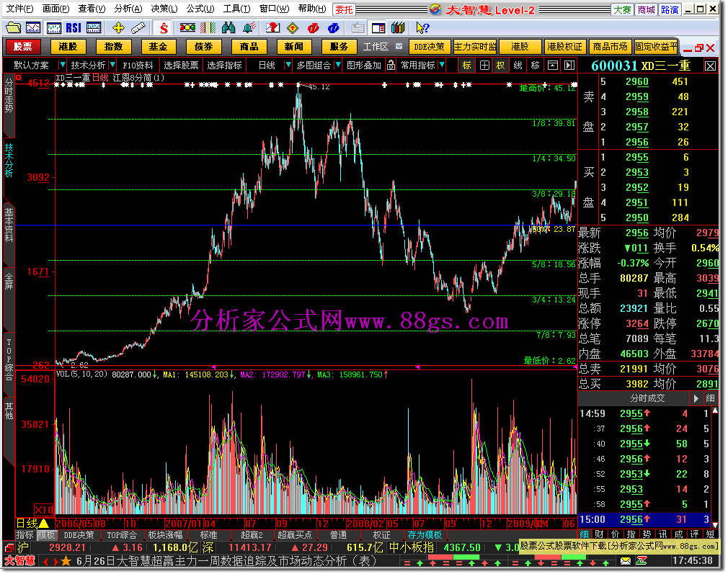728x574 pixels.
Task: Click the padlock icon beside 图形叠加
Action: (391, 66)
